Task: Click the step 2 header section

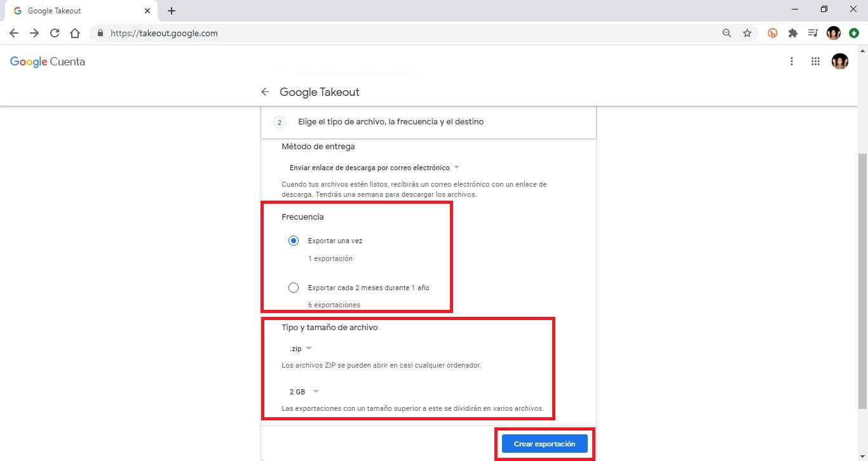Action: 429,122
